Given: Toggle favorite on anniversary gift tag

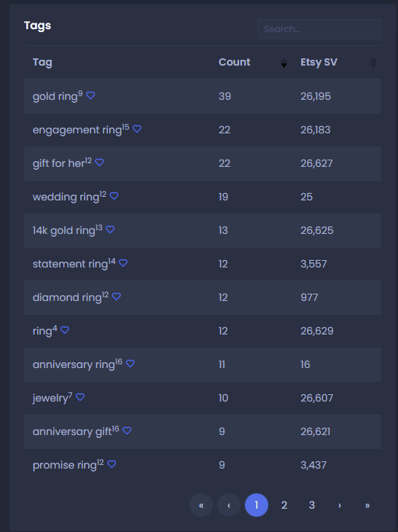Looking at the screenshot, I should point(127,431).
